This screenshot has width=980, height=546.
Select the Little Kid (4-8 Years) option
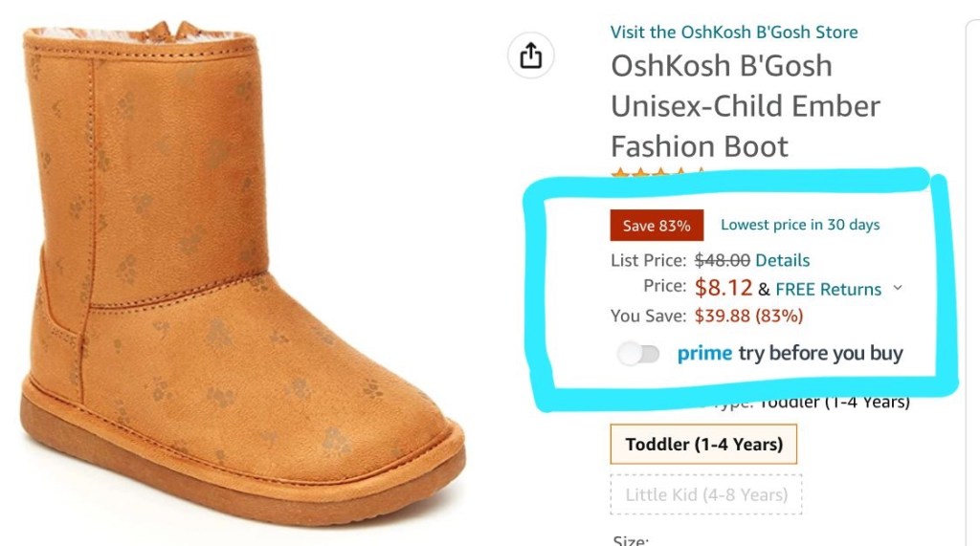[706, 494]
